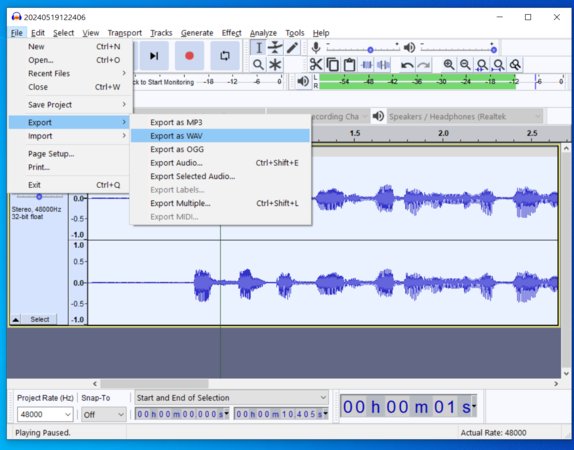This screenshot has height=450, width=574.
Task: Click speaker icon beside Speakers / Headphones
Action: [378, 116]
